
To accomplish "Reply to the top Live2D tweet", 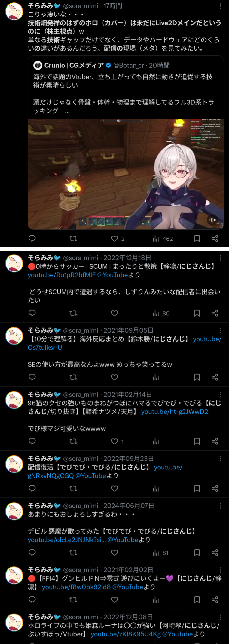I will [x=32, y=239].
